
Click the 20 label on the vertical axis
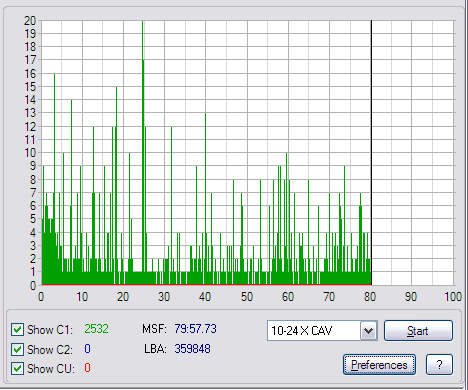pos(30,21)
